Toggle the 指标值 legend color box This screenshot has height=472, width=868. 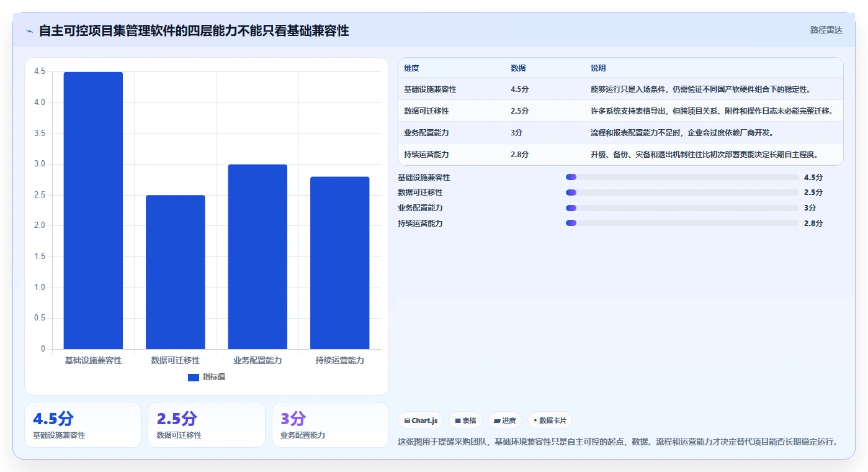pyautogui.click(x=193, y=377)
